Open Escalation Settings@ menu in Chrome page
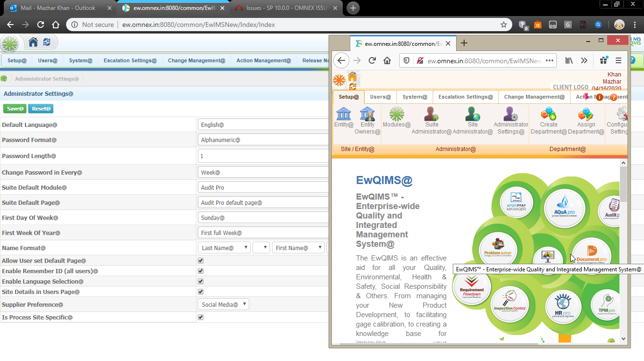 [130, 60]
